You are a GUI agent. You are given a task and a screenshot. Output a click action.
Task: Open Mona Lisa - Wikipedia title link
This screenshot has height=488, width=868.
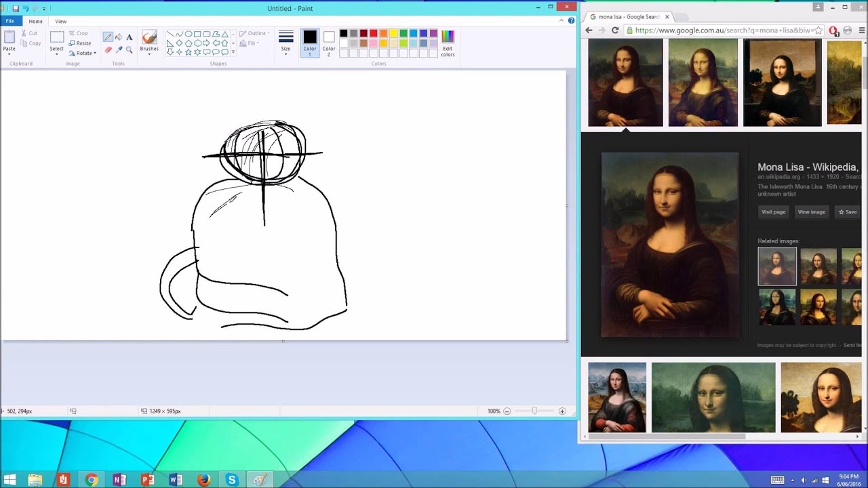(808, 167)
